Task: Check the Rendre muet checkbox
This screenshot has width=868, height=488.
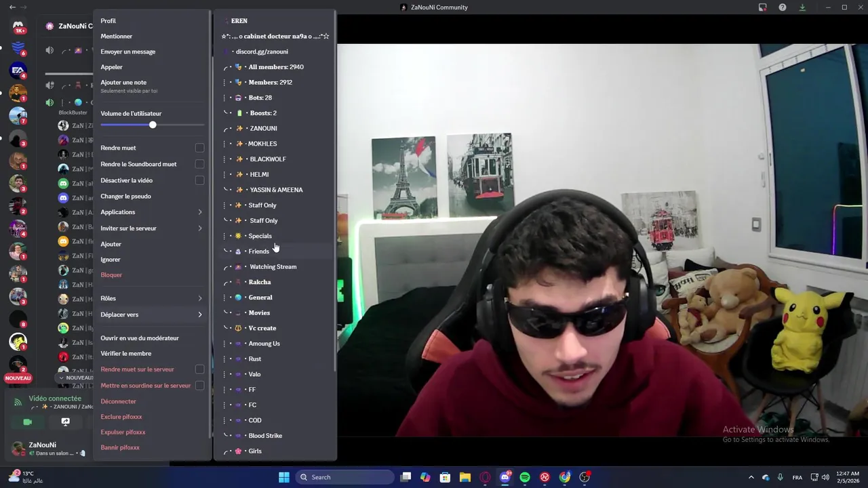Action: 199,148
